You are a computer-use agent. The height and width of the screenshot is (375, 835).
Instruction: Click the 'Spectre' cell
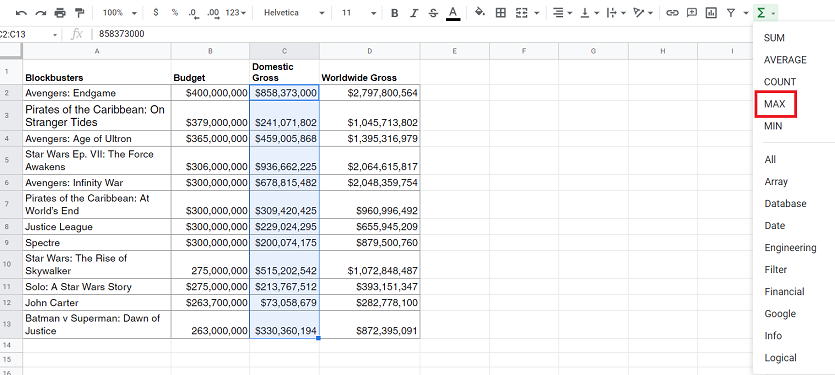97,243
